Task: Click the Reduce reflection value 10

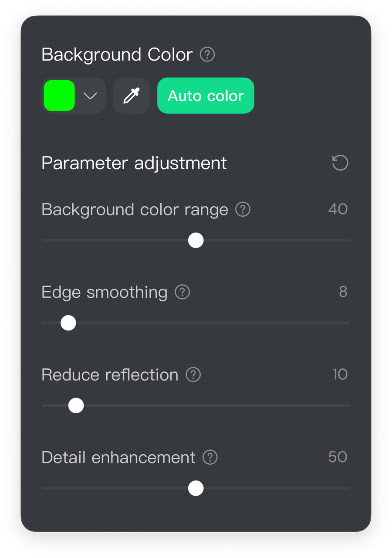Action: (x=340, y=374)
